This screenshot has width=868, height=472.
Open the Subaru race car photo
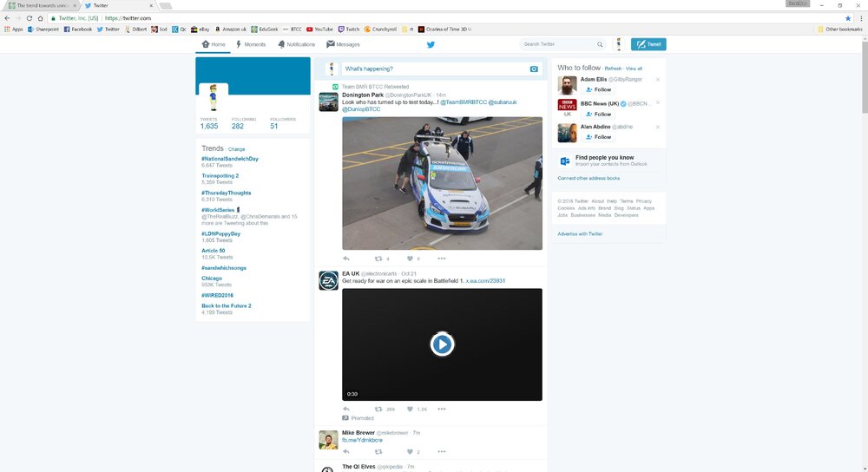442,183
